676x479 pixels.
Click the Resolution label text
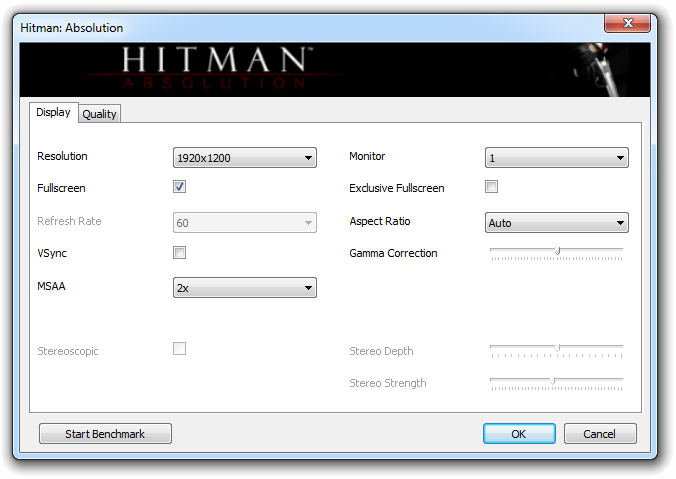coord(62,156)
